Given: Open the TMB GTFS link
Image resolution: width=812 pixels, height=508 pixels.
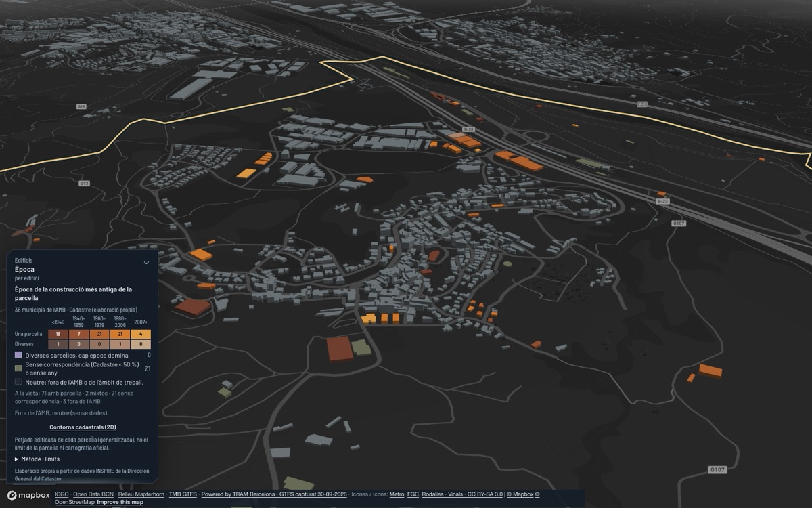Looking at the screenshot, I should (x=183, y=494).
